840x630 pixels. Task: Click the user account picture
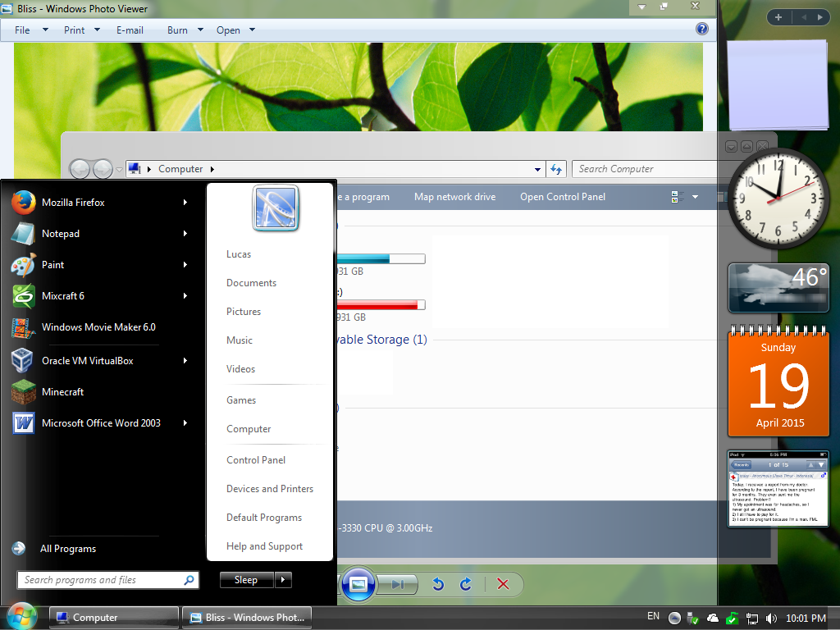pyautogui.click(x=276, y=208)
